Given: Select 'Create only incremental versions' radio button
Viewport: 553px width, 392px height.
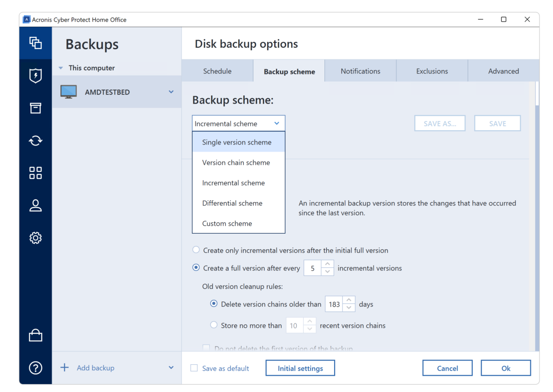Looking at the screenshot, I should pos(196,250).
